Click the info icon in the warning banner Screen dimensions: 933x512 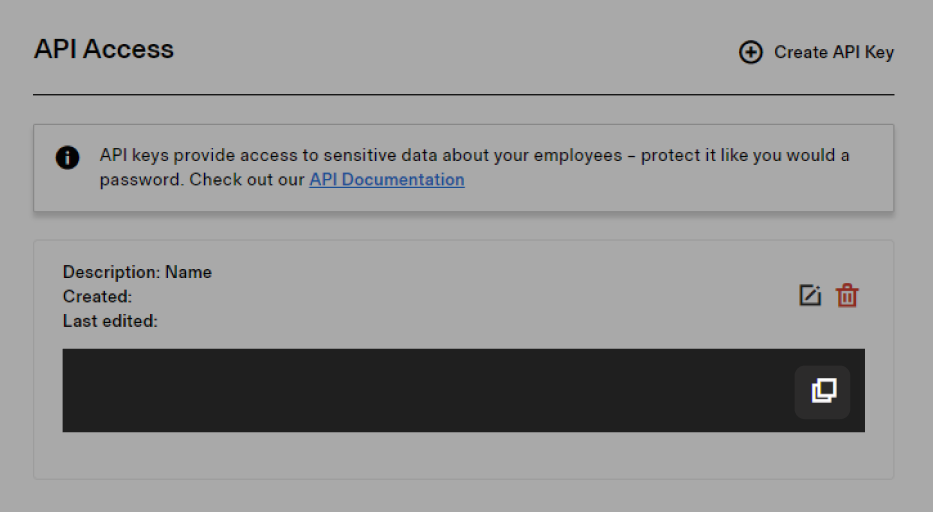click(x=67, y=157)
